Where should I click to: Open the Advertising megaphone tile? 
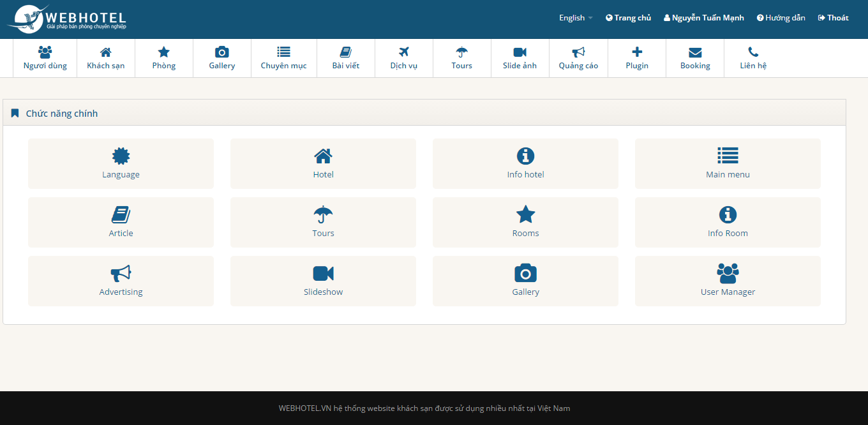click(x=121, y=281)
